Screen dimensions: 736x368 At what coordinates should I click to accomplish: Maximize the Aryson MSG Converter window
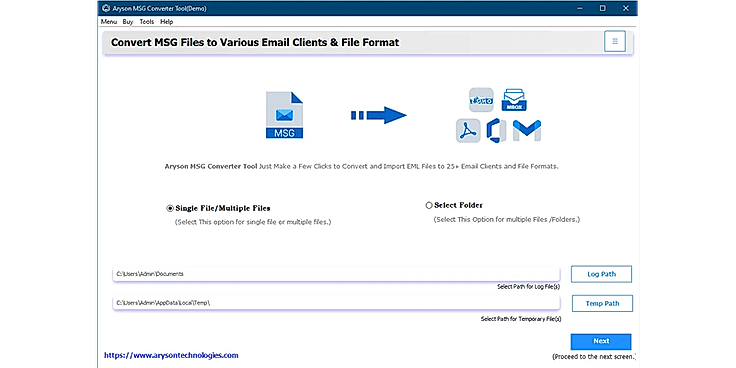coord(602,8)
